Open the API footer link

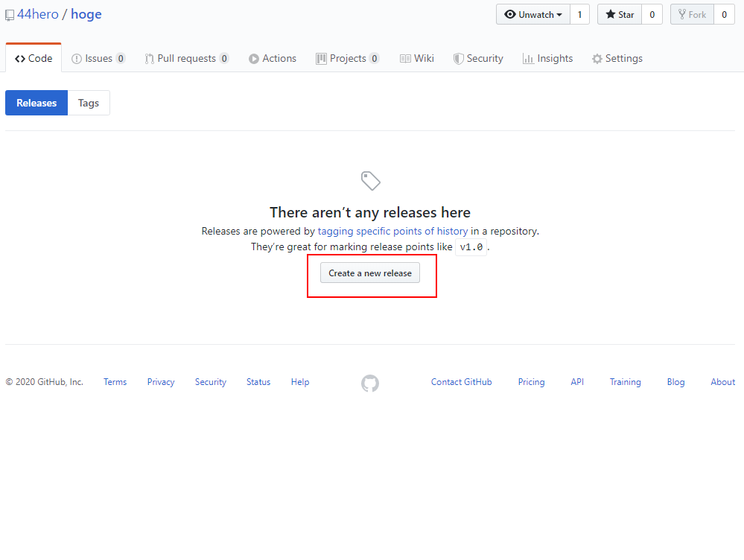577,382
